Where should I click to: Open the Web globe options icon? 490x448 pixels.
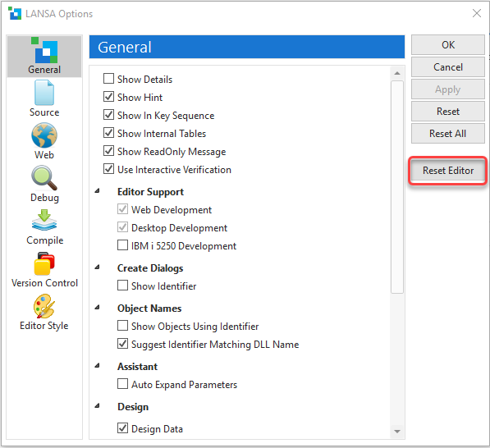(x=44, y=135)
